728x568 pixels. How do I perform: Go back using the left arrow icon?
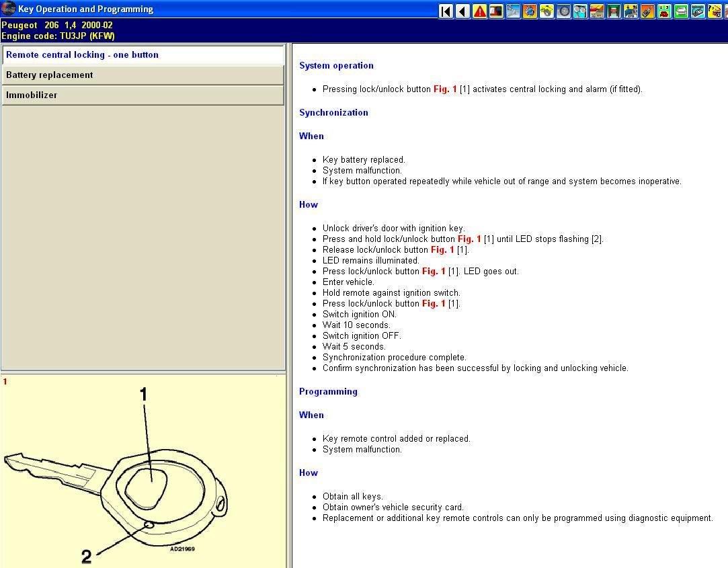click(463, 11)
